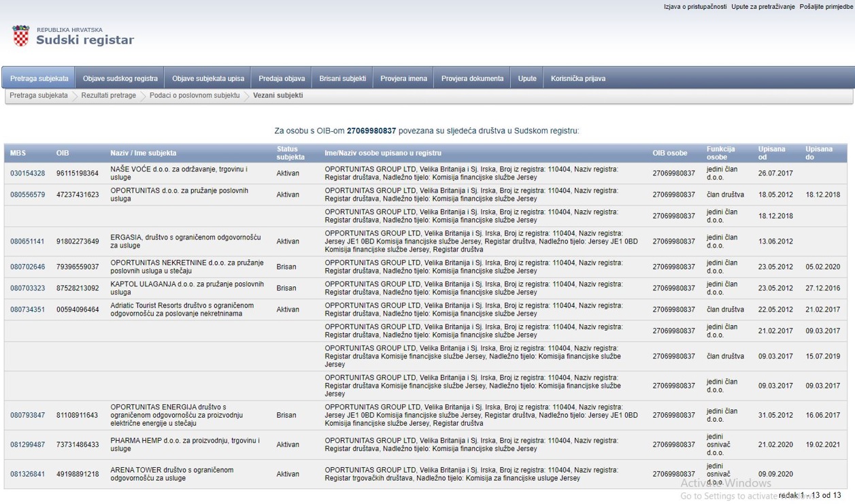Open MBS 081299487 for PHARMA HEMP
The image size is (855, 504).
click(27, 445)
